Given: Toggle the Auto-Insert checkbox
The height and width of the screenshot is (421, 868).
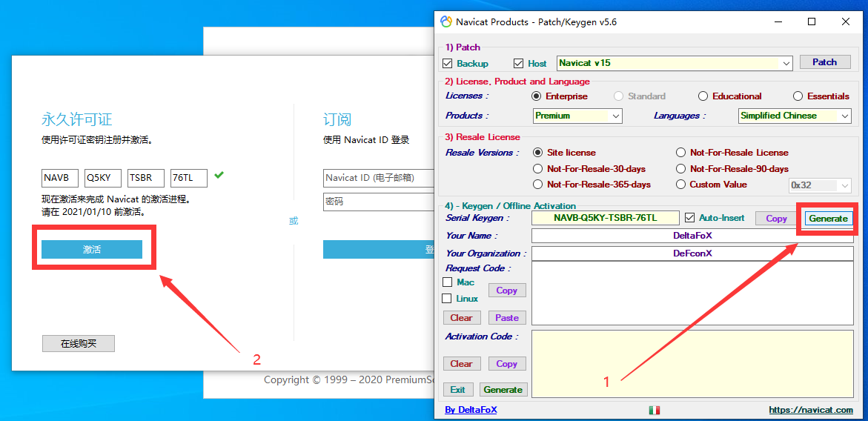Looking at the screenshot, I should click(691, 218).
